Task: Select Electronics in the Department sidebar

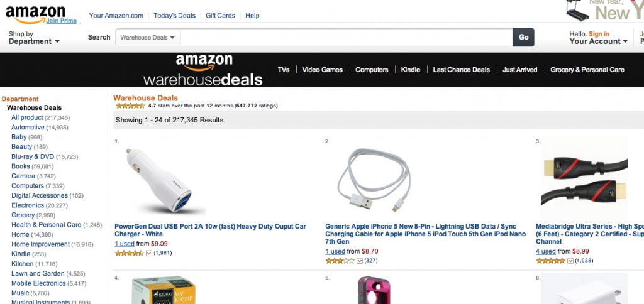Action: [28, 205]
